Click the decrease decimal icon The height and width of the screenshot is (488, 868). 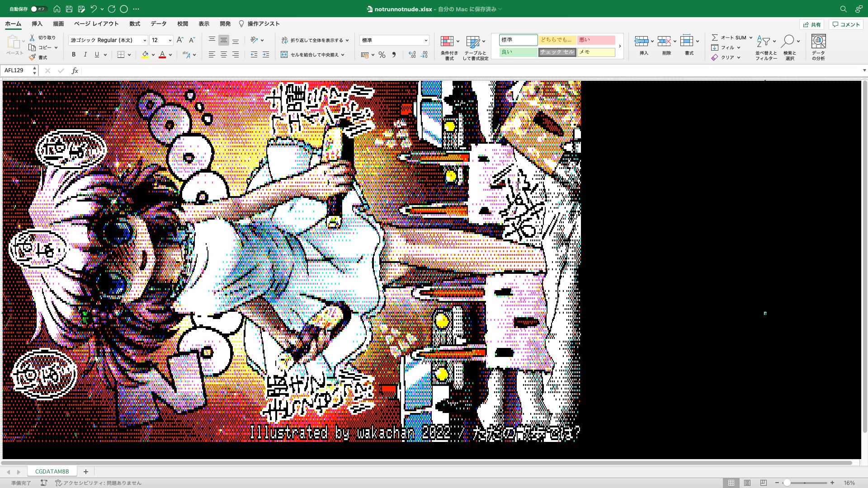[x=424, y=55]
